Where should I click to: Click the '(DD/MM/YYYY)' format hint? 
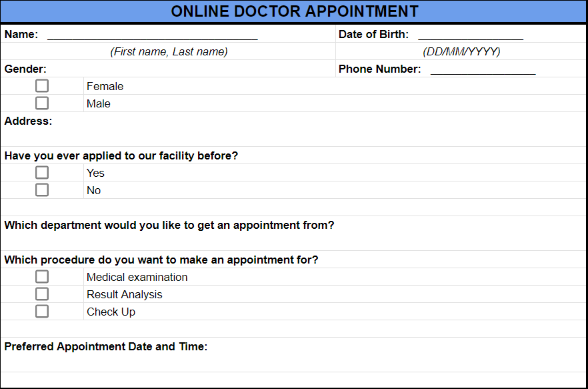point(461,52)
